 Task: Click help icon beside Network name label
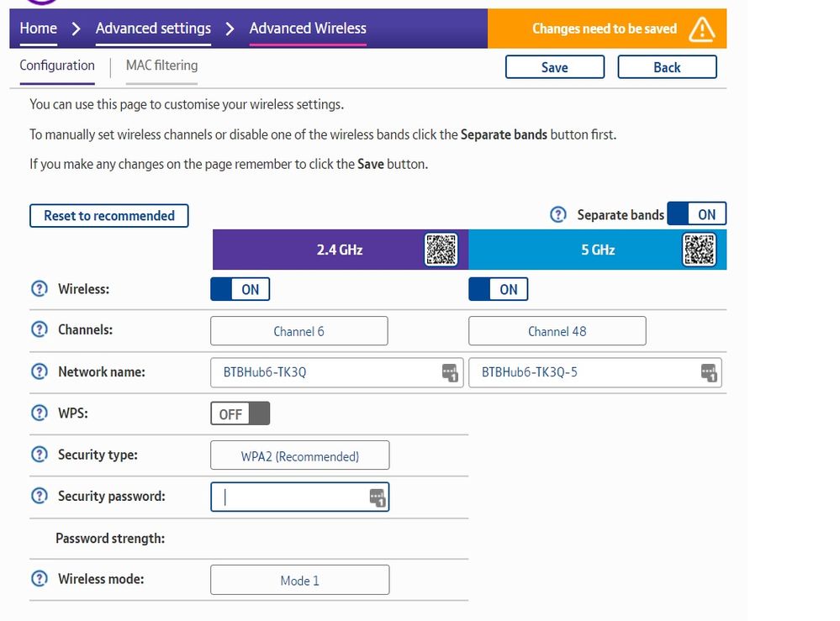pyautogui.click(x=40, y=371)
